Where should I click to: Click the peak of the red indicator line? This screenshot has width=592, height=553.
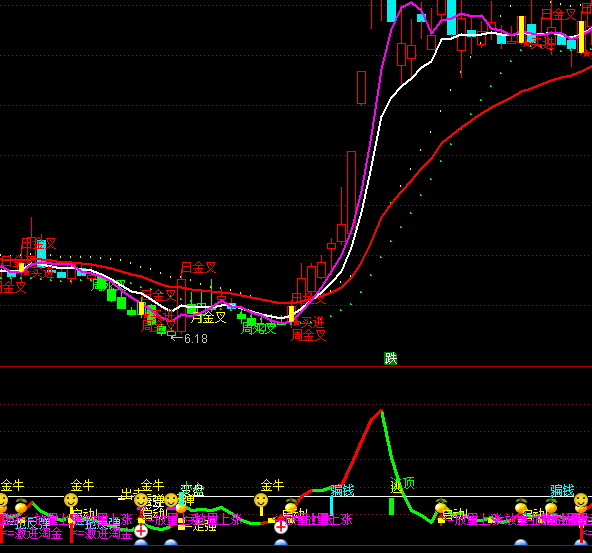(381, 410)
